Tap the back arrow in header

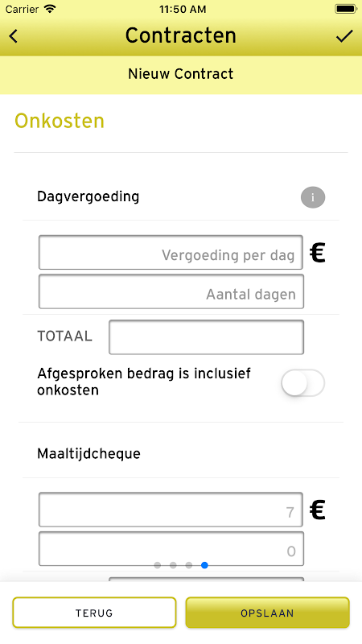(14, 36)
